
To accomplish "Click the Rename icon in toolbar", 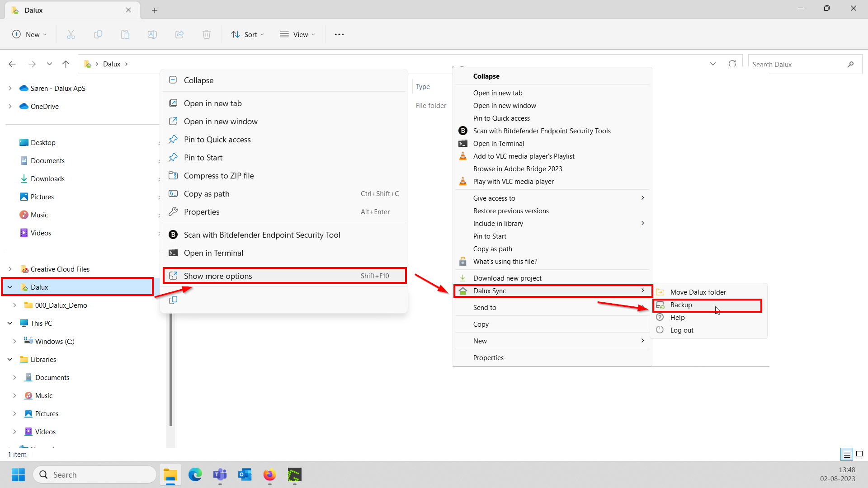I will click(x=152, y=34).
